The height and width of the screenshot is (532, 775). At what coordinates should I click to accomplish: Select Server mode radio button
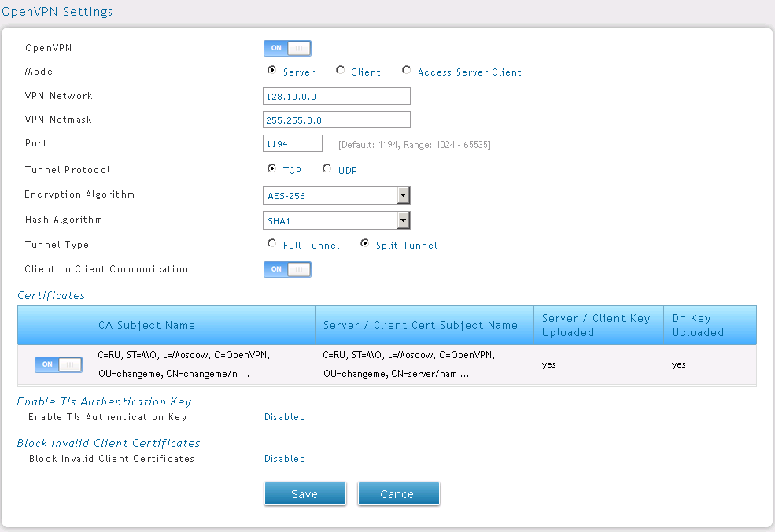click(272, 71)
